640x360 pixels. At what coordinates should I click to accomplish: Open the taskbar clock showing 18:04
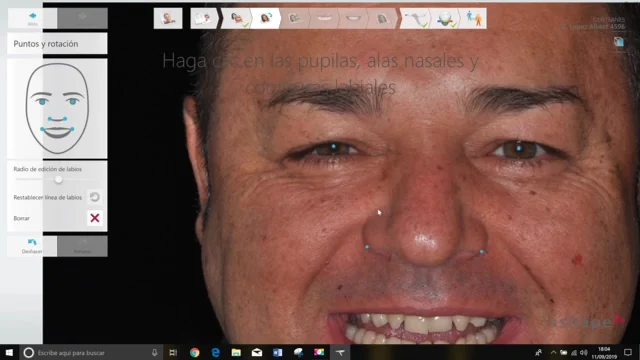point(604,353)
